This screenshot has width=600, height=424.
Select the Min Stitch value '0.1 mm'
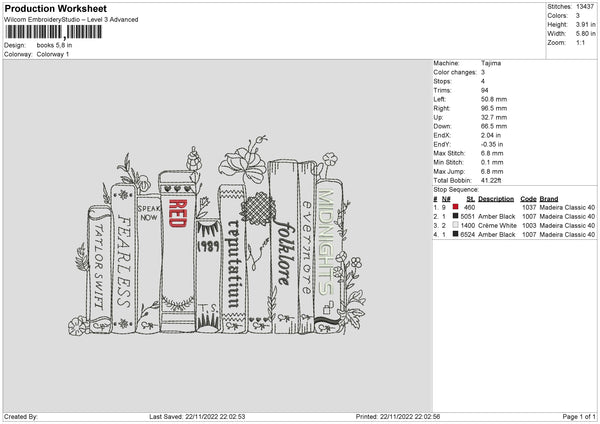pos(492,162)
